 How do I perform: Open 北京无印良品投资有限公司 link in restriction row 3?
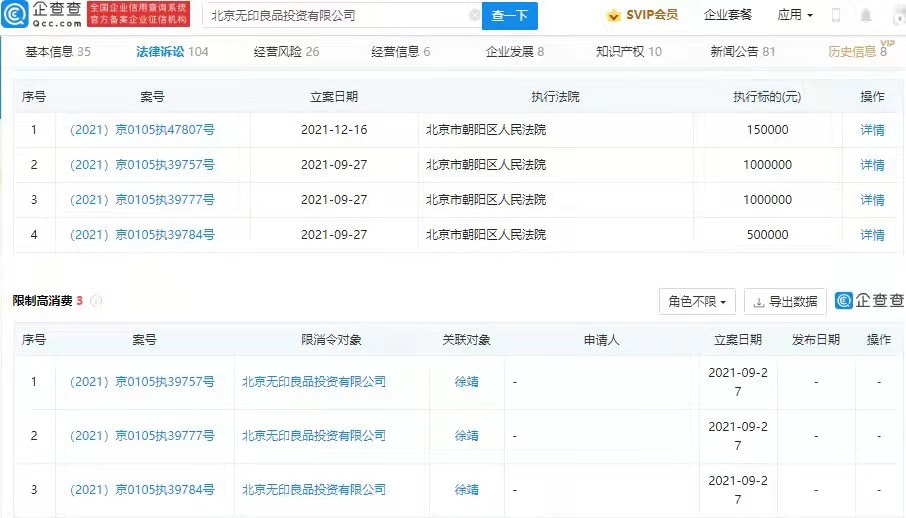(314, 490)
